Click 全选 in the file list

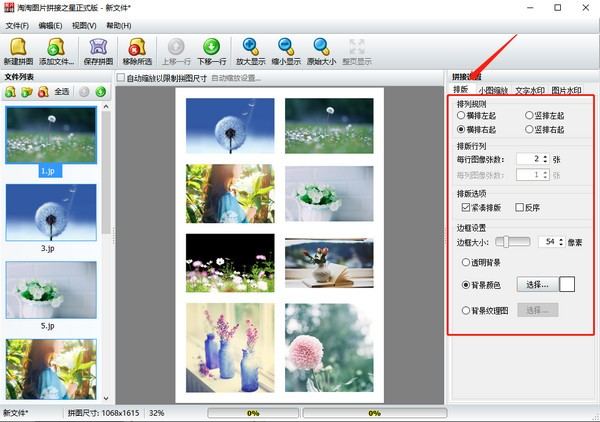click(x=61, y=92)
